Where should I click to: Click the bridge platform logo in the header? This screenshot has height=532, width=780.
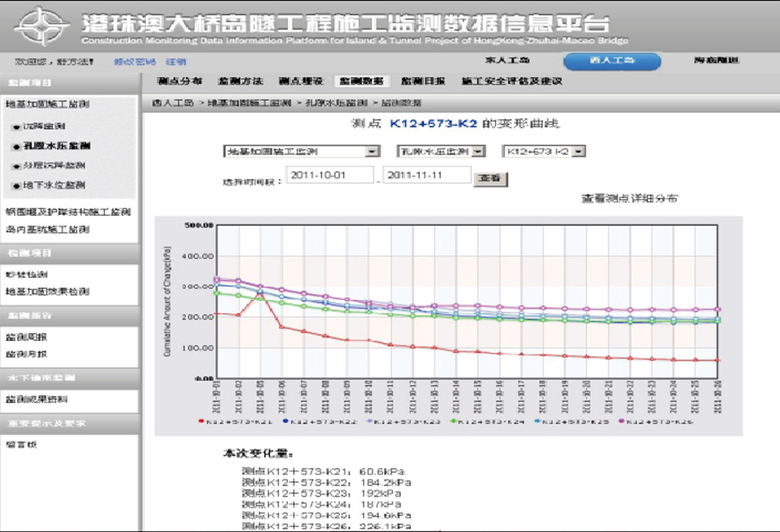(41, 26)
